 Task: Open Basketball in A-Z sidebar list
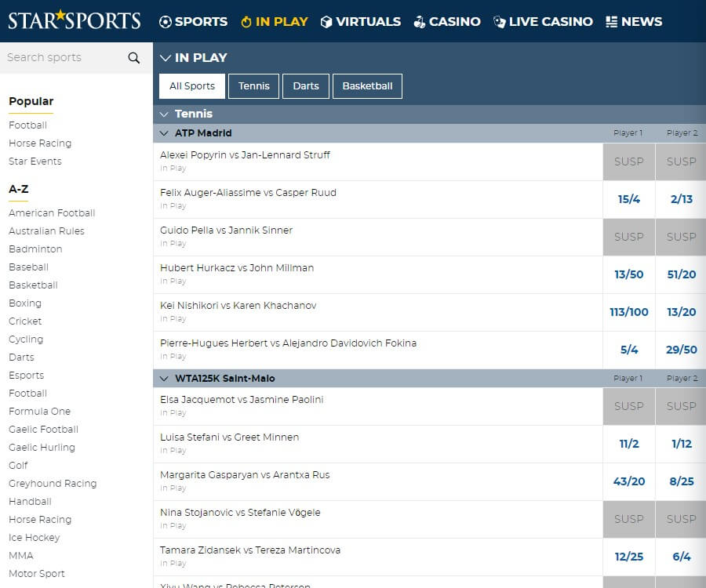tap(33, 285)
